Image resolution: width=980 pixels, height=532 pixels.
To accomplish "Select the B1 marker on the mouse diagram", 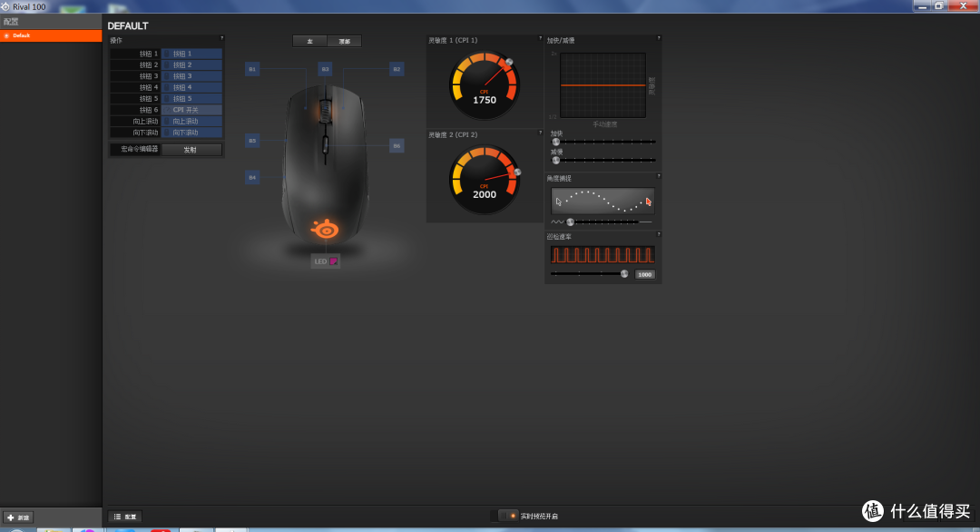I will (252, 69).
